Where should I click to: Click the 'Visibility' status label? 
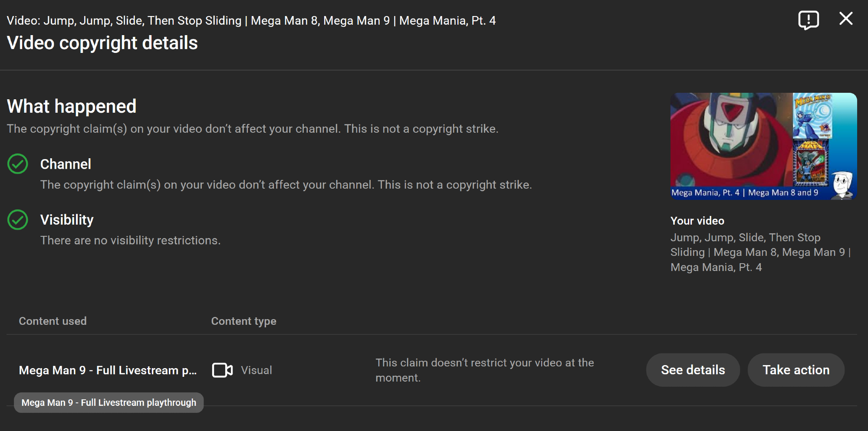tap(67, 220)
